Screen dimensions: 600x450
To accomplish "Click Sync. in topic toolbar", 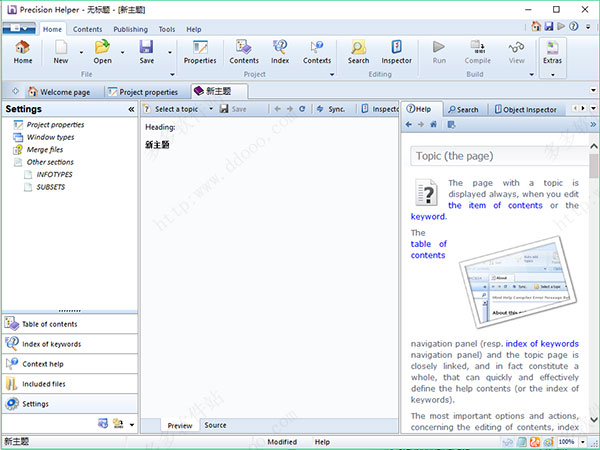I will click(x=331, y=109).
